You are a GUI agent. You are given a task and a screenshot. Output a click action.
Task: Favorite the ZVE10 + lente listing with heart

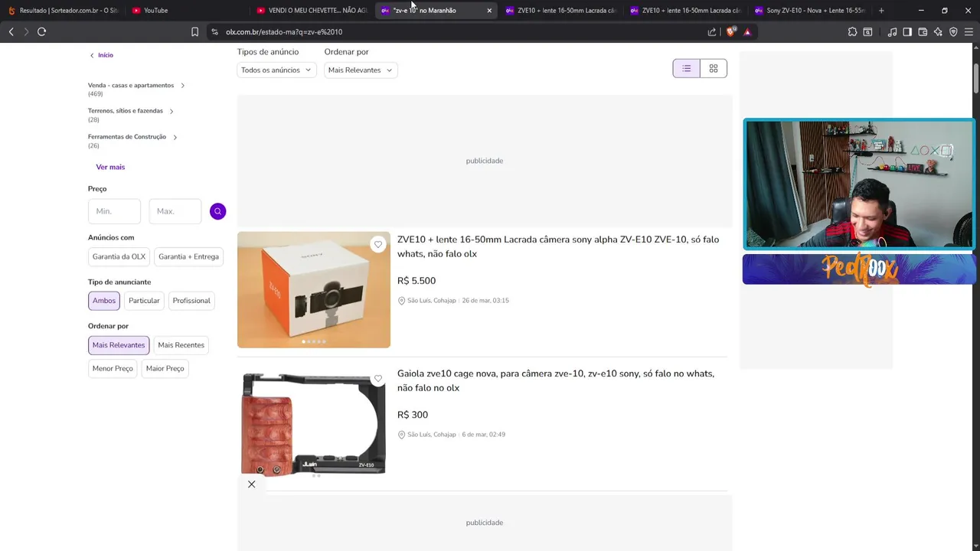377,244
